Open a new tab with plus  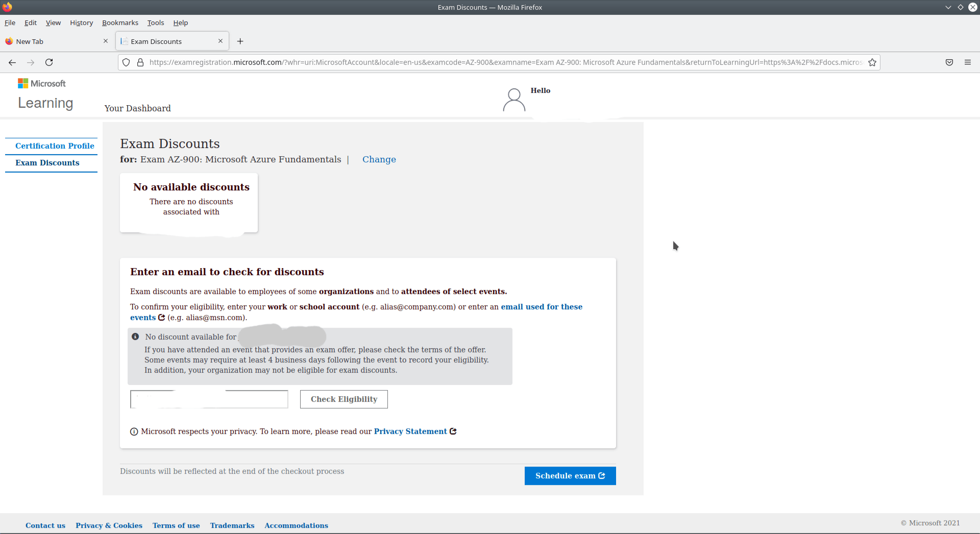tap(240, 41)
